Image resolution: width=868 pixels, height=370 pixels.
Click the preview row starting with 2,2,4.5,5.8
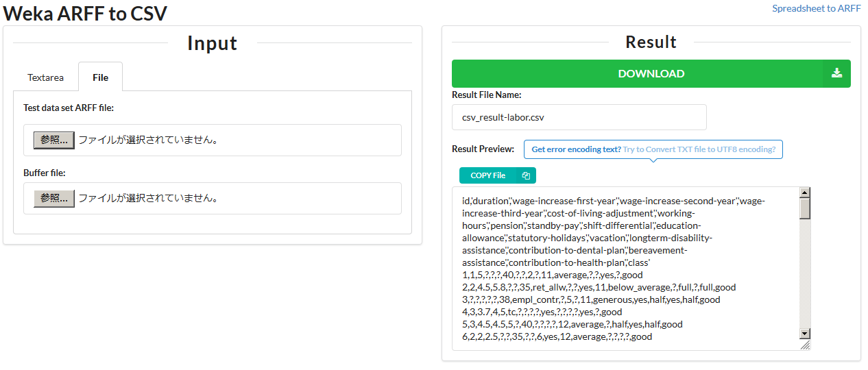pyautogui.click(x=599, y=287)
